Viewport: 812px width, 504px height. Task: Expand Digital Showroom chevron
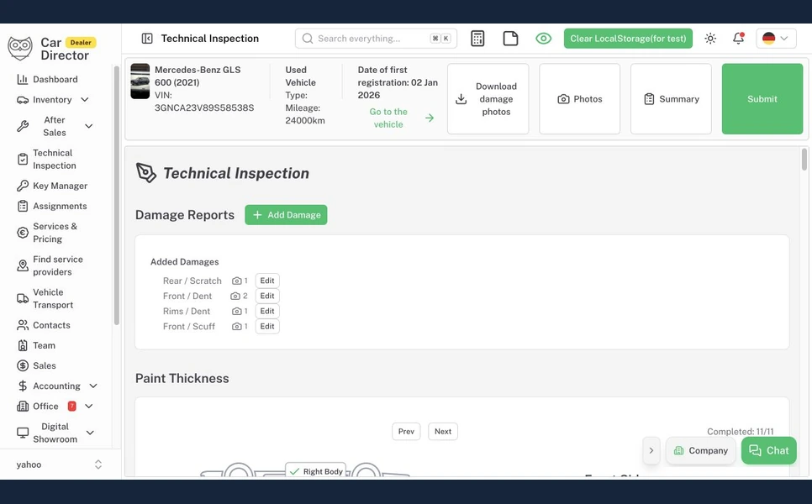point(90,433)
